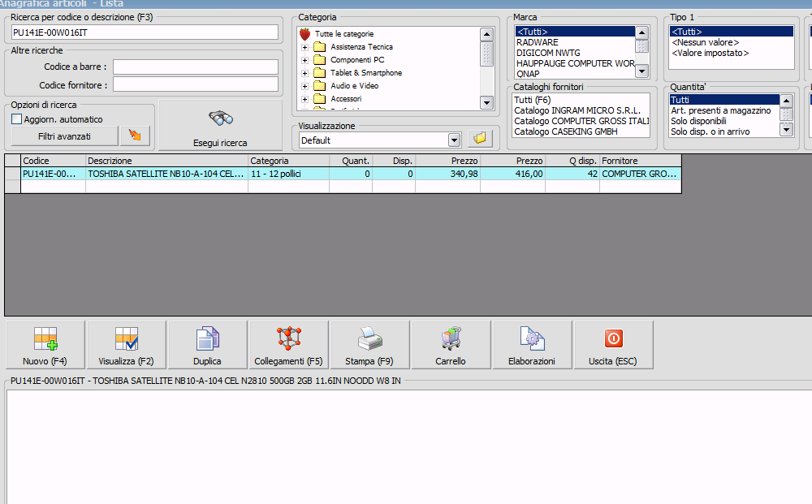812x504 pixels.
Task: Click the Nuovo (F4) grid icon
Action: (45, 338)
